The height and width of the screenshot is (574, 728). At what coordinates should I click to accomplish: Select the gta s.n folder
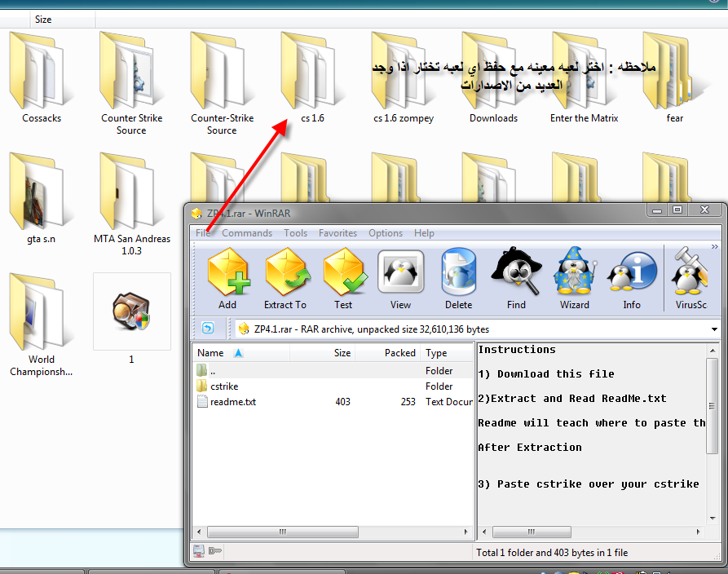(42, 198)
